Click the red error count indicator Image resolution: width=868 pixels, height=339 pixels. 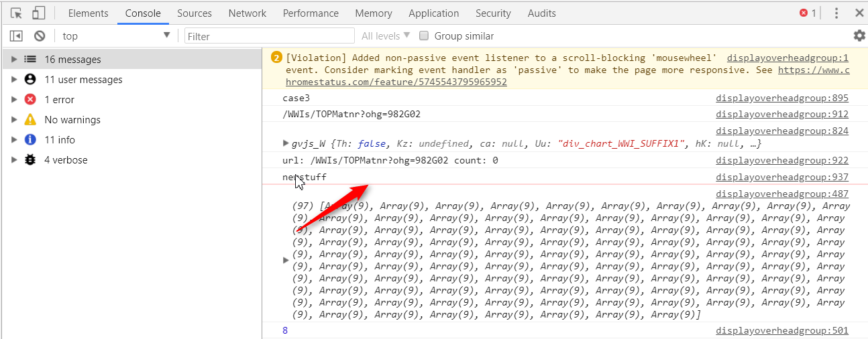(x=808, y=13)
